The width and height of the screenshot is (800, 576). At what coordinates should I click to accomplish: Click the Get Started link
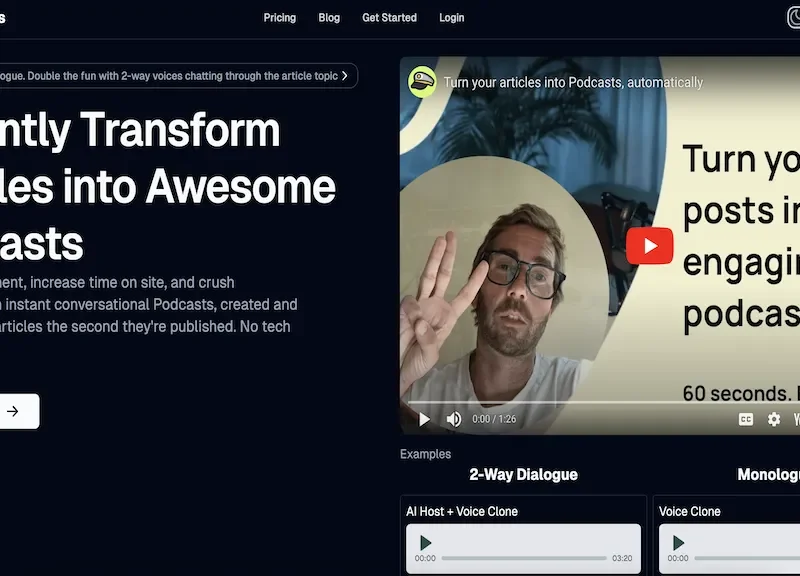[x=389, y=17]
